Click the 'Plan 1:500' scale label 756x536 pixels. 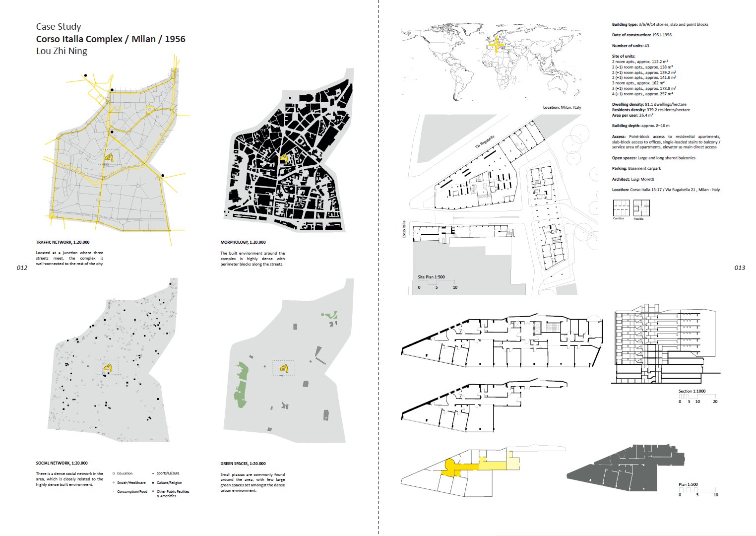coord(689,484)
